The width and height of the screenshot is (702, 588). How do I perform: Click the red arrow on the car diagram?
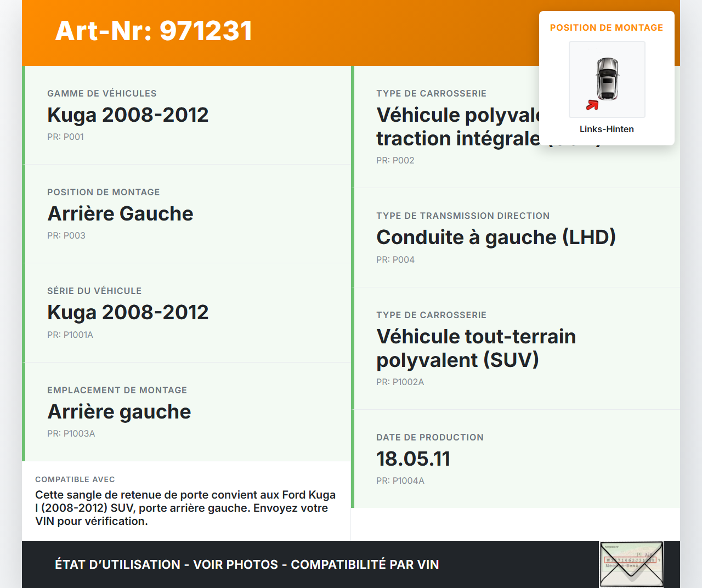pyautogui.click(x=592, y=105)
